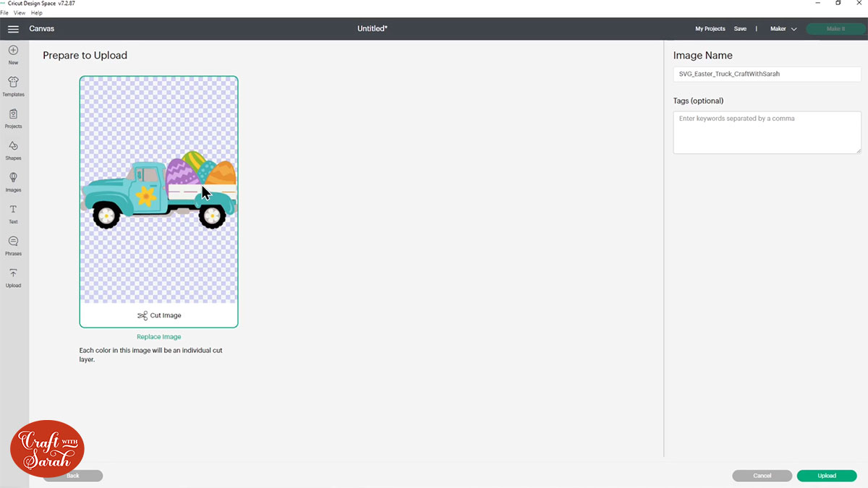Click the Tags keywords field
The width and height of the screenshot is (868, 488).
767,132
